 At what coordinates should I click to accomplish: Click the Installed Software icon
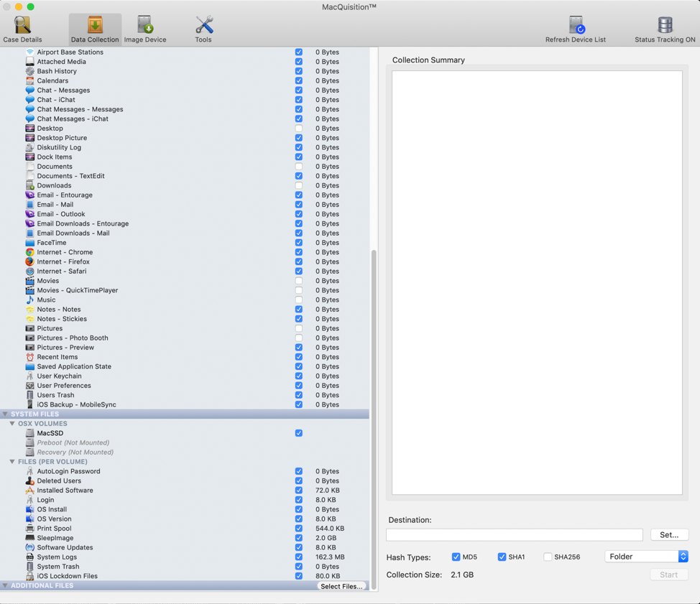[x=30, y=491]
